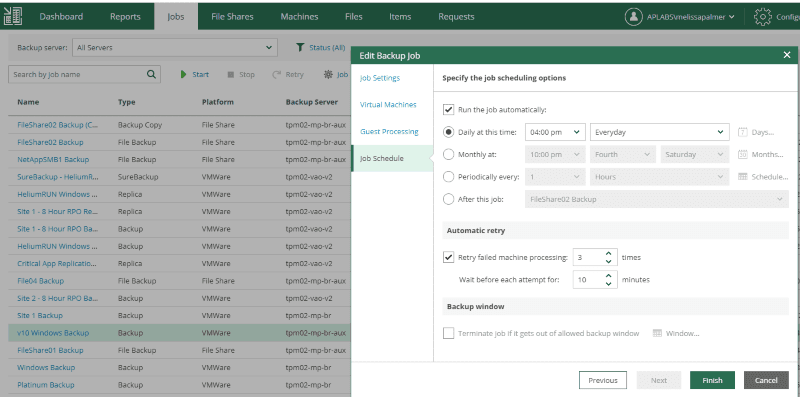Open the FileShare02 Backup job link
This screenshot has width=800, height=397.
pyautogui.click(x=50, y=142)
